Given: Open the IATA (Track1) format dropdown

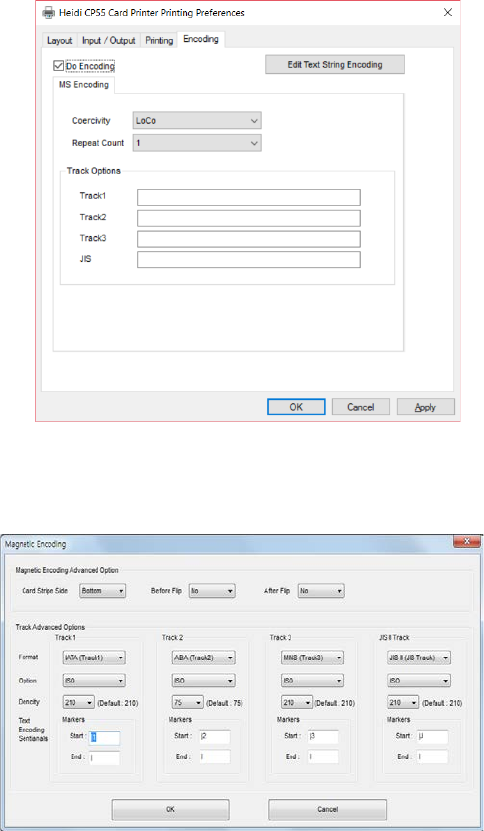Looking at the screenshot, I should (94, 658).
